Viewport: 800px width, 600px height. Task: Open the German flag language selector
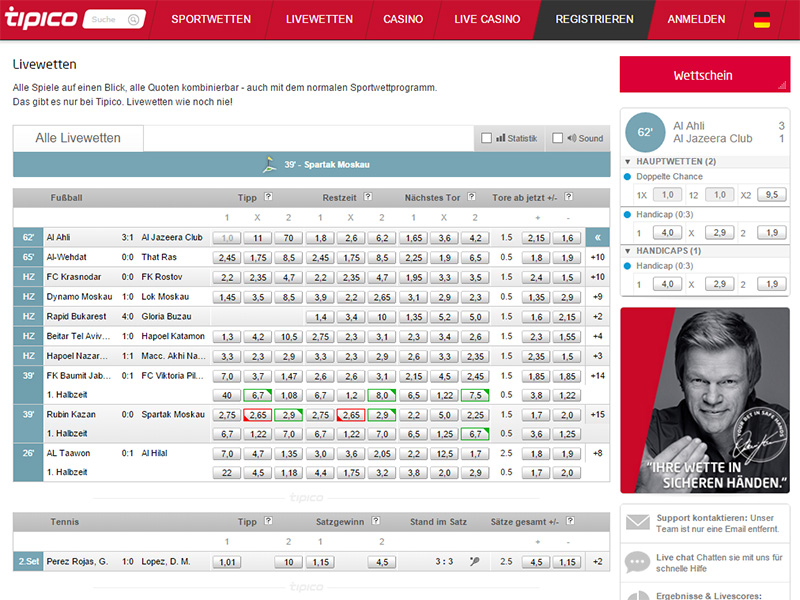(762, 19)
